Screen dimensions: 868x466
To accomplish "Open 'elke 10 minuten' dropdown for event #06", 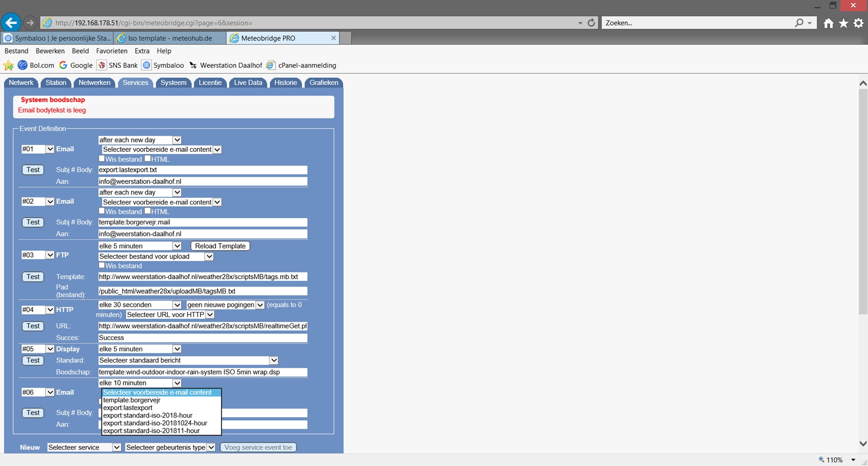I will point(140,383).
